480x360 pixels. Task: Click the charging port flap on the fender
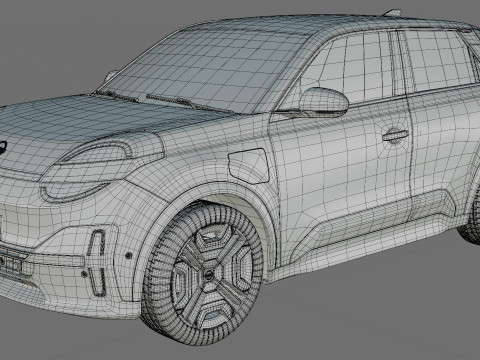[x=248, y=166]
